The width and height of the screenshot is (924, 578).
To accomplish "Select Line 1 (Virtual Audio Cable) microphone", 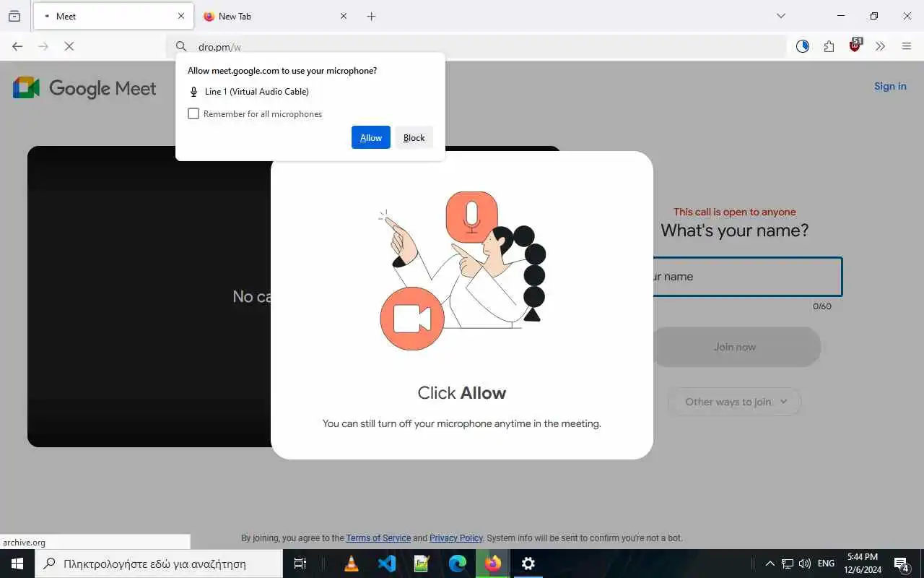I will [x=249, y=92].
